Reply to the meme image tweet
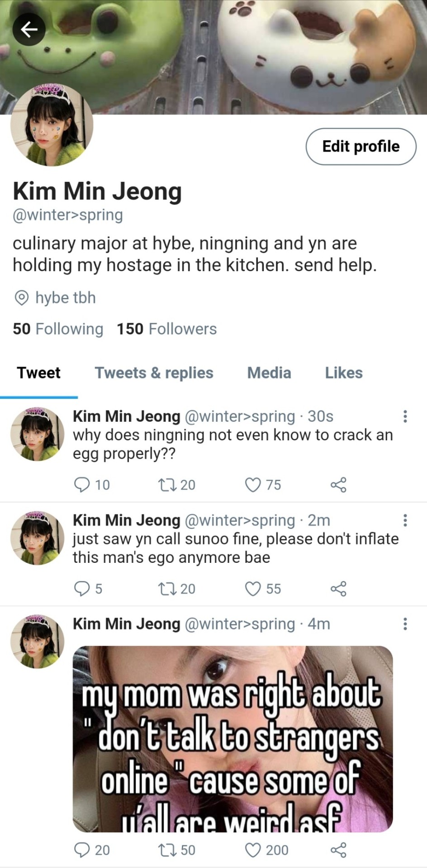The height and width of the screenshot is (868, 427). (82, 850)
